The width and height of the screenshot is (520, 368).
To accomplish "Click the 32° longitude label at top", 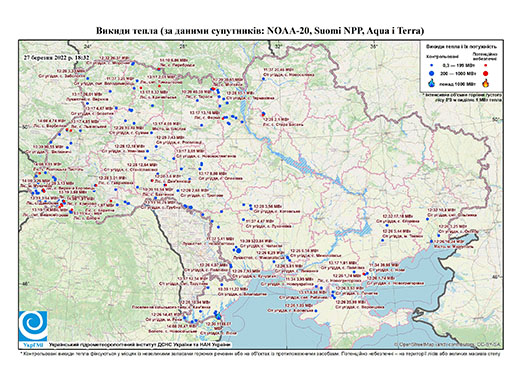I will coord(278,46).
